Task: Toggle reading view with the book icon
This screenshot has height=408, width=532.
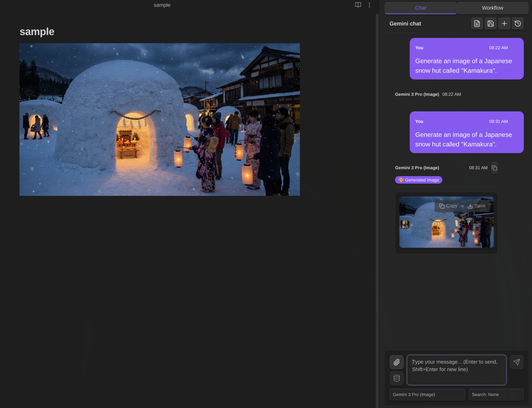Action: click(x=358, y=5)
